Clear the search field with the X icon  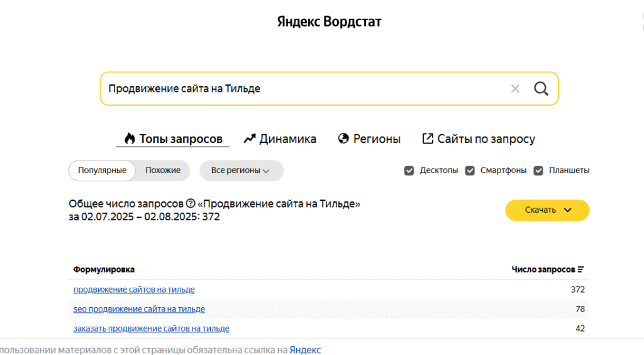(x=515, y=89)
